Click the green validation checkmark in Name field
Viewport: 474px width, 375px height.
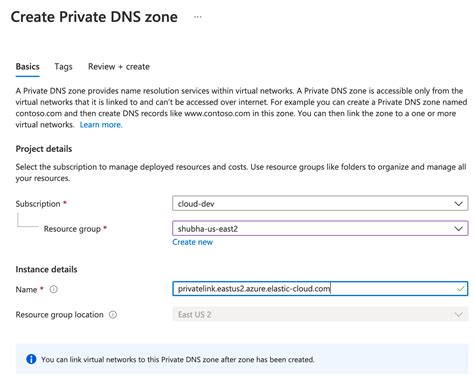pos(460,289)
